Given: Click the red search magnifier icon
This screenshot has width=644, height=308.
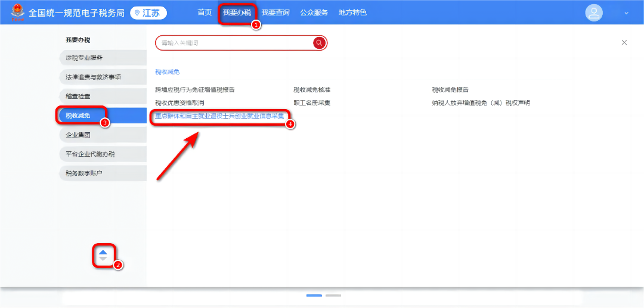Looking at the screenshot, I should coord(319,43).
